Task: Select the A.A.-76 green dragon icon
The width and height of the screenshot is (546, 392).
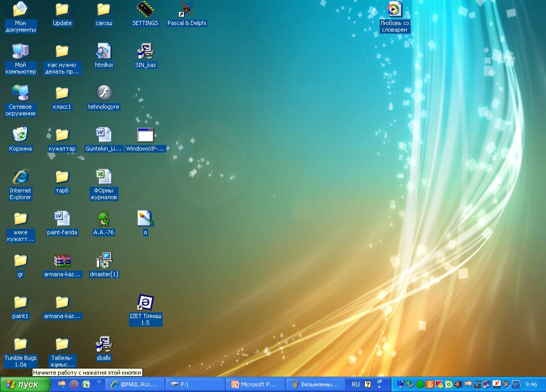Action: coord(103,218)
